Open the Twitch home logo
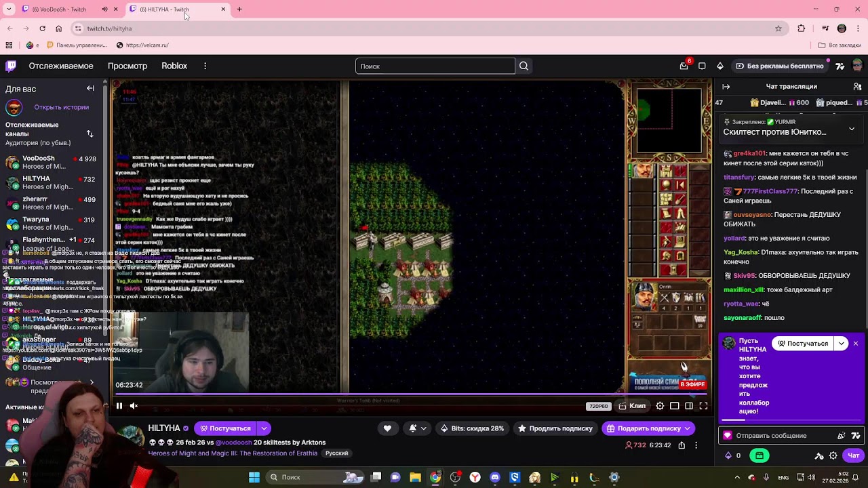The image size is (868, 488). point(11,66)
